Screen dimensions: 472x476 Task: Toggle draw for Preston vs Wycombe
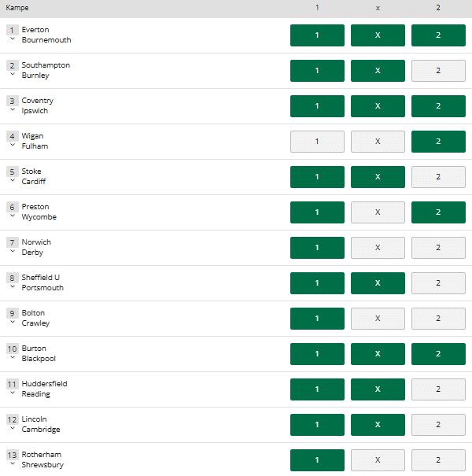click(378, 212)
